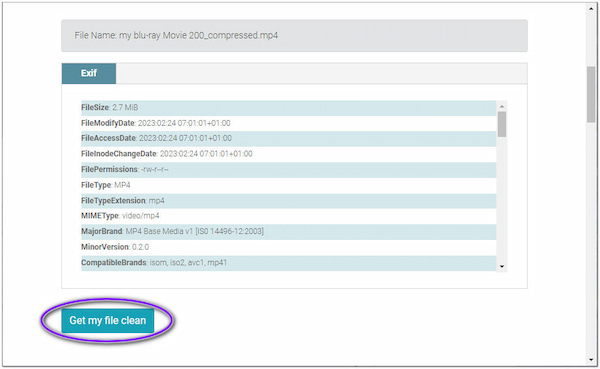This screenshot has height=369, width=600.
Task: Click the Exif list scrollbar thumb
Action: [x=502, y=124]
